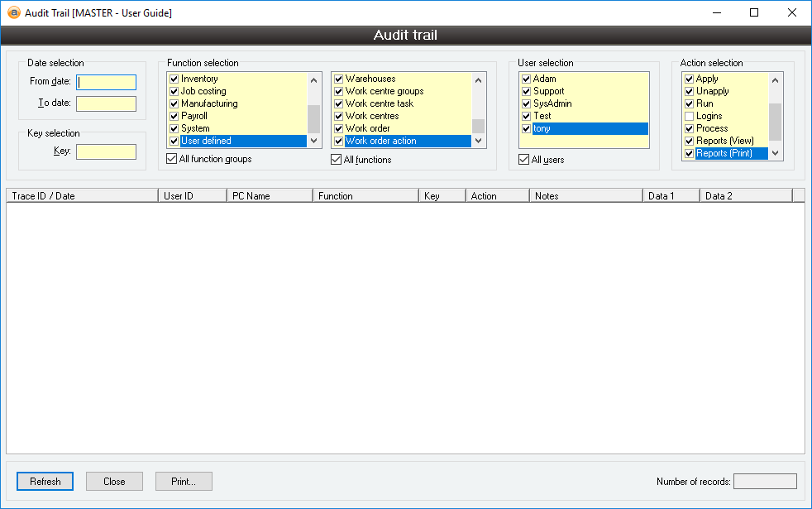This screenshot has width=812, height=509.
Task: Select the SysAdmin user in list
Action: (552, 103)
